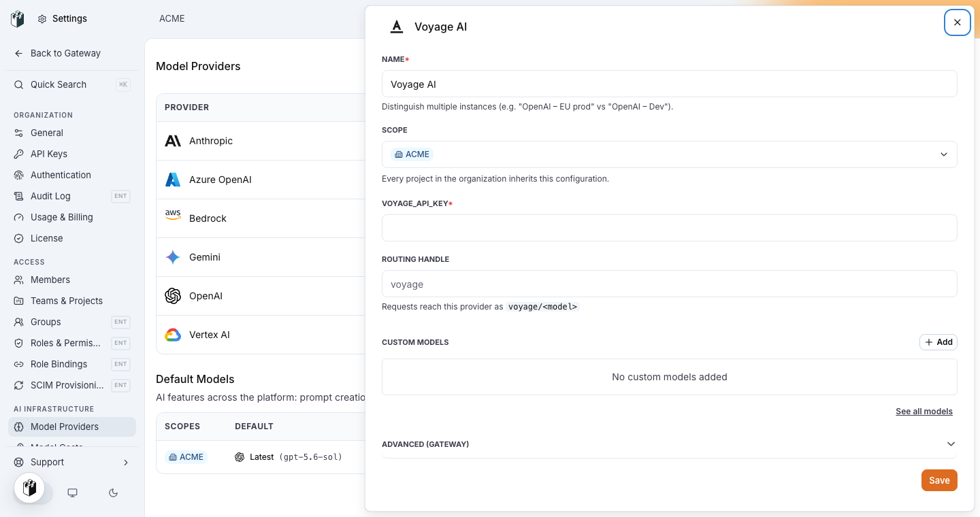
Task: Click the Anthropic logo icon
Action: point(173,141)
